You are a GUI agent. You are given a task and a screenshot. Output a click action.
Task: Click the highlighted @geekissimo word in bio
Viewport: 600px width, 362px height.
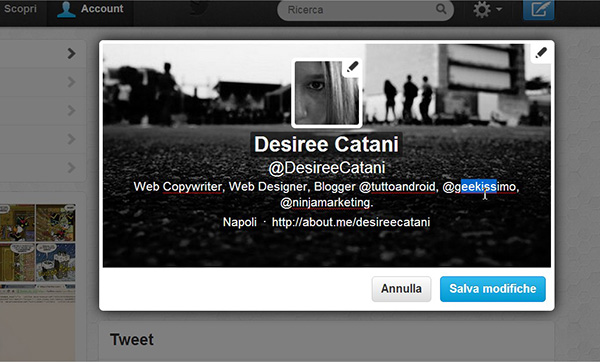click(479, 187)
